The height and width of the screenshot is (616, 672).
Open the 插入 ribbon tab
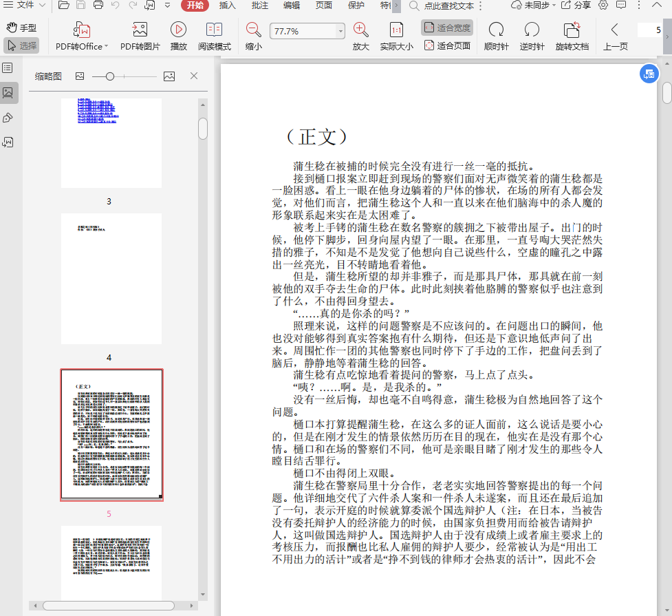click(227, 6)
